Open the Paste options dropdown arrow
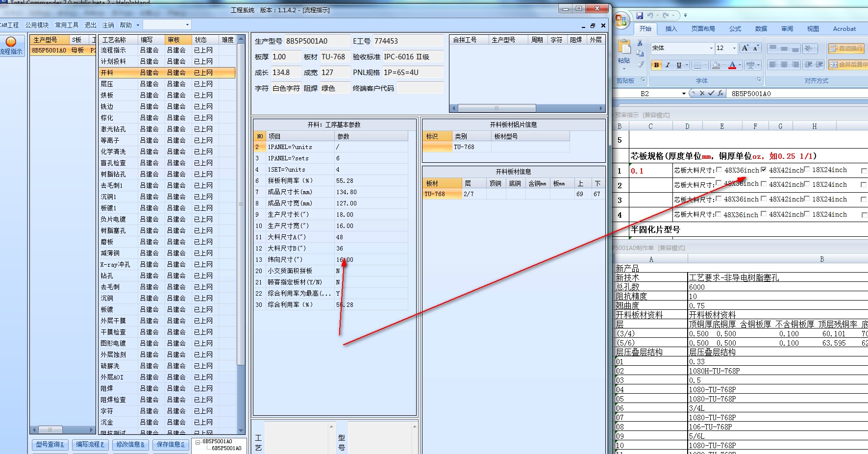The width and height of the screenshot is (868, 454). tap(624, 68)
